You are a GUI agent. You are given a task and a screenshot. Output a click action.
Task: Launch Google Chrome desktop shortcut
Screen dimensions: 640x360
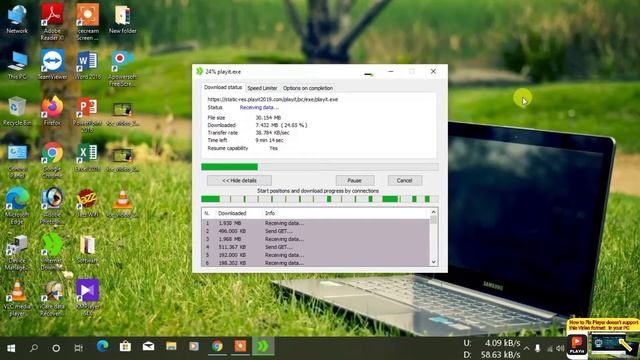[x=52, y=161]
